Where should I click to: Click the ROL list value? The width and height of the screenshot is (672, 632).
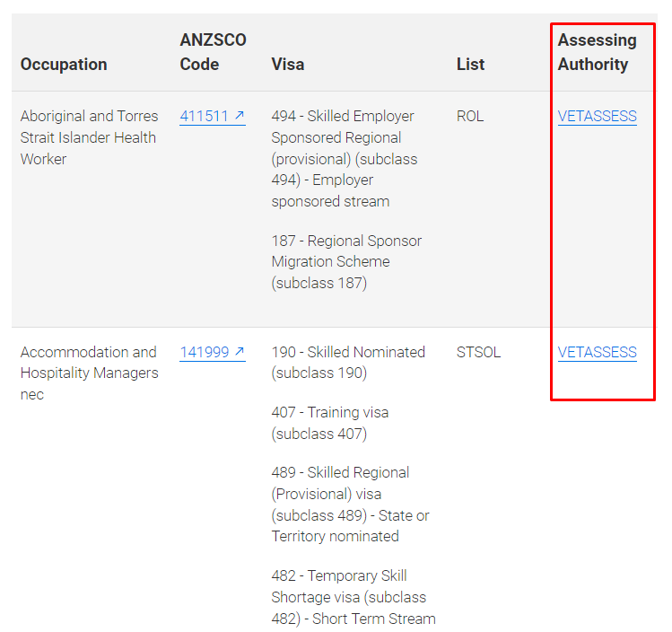point(470,116)
